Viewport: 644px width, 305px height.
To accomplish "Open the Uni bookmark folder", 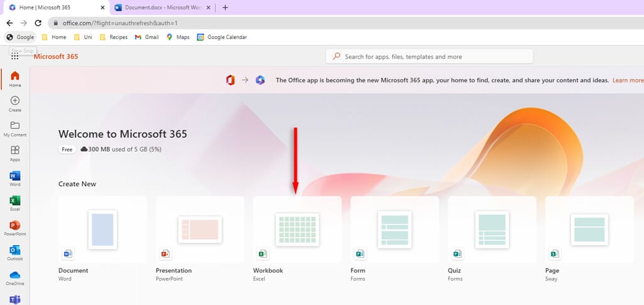I will tap(83, 37).
